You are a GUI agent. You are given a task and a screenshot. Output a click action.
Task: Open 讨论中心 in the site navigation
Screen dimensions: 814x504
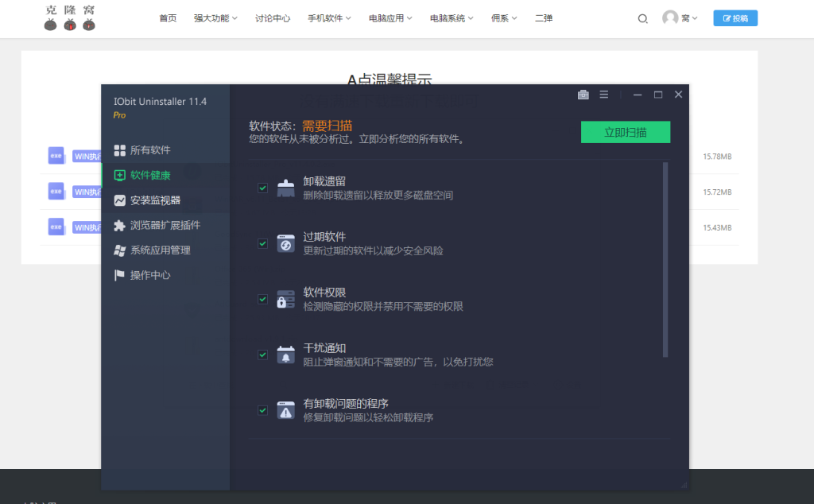click(x=273, y=18)
